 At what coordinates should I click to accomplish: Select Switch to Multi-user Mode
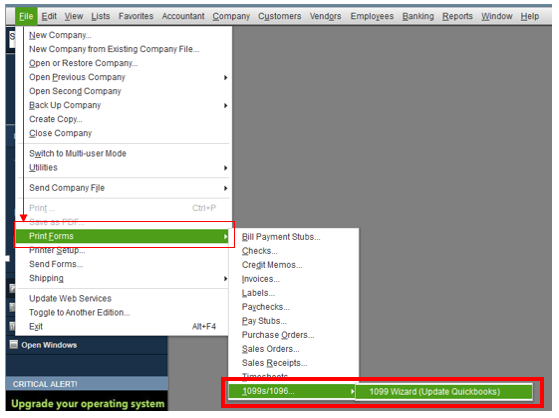point(78,154)
